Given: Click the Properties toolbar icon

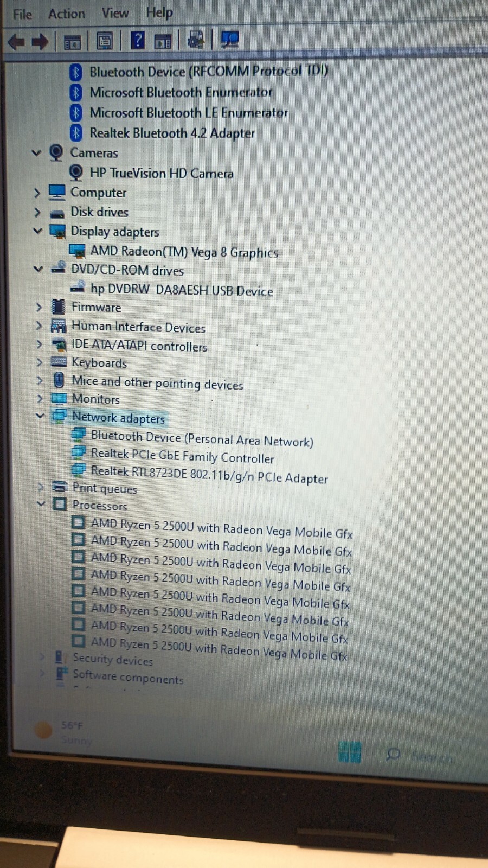Looking at the screenshot, I should (104, 41).
